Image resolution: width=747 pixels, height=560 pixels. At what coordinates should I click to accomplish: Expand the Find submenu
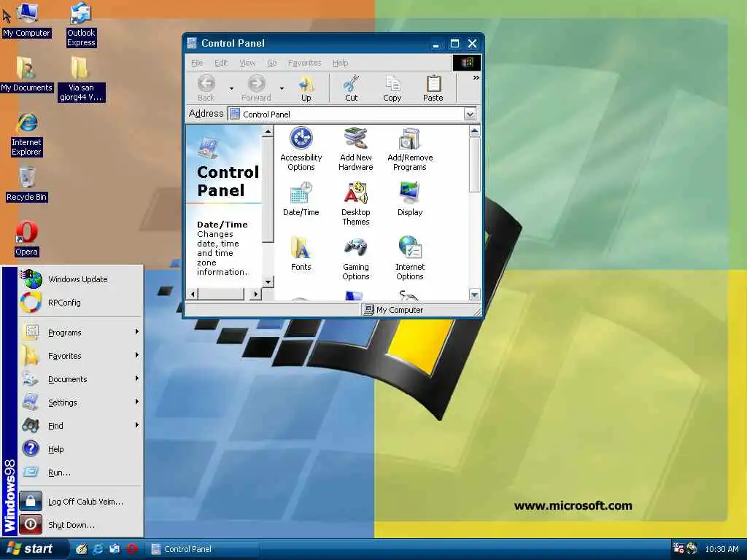coord(80,426)
